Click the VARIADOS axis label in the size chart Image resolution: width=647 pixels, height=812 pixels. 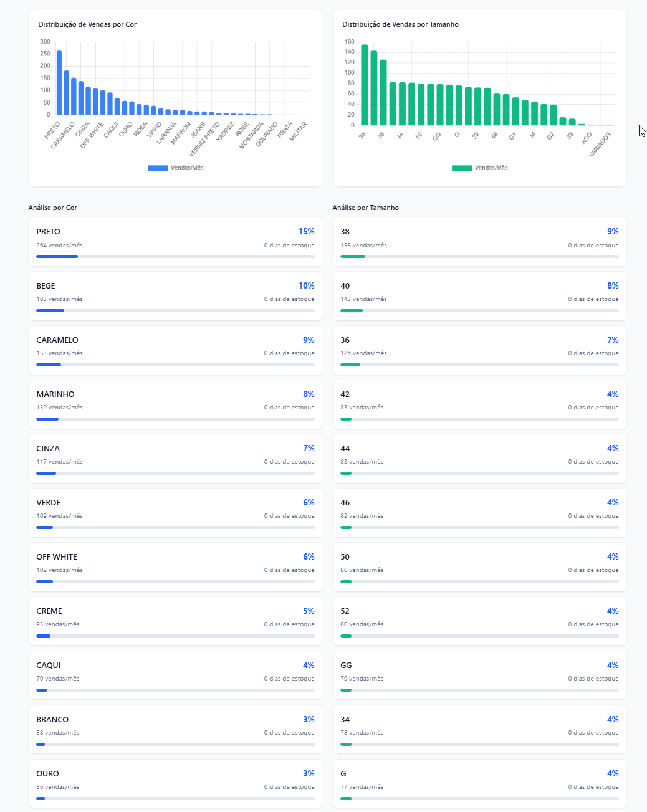tap(600, 145)
